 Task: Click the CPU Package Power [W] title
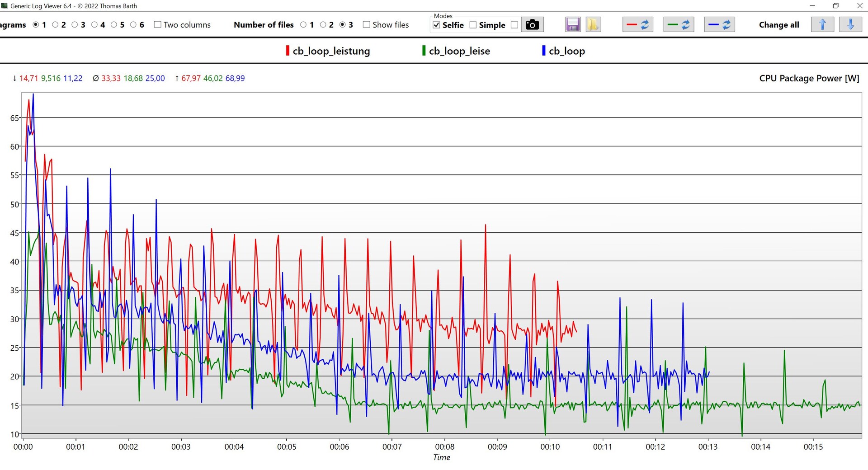pyautogui.click(x=809, y=78)
